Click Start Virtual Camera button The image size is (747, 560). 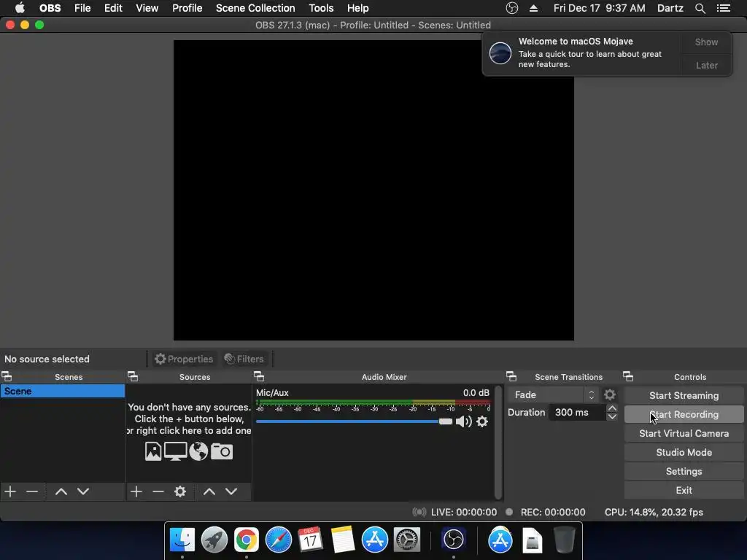(x=684, y=433)
